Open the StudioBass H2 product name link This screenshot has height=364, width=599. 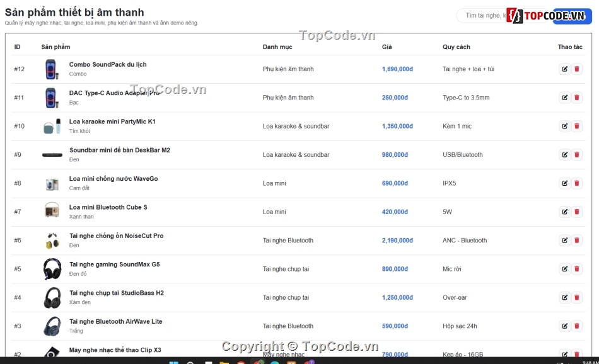(x=117, y=293)
